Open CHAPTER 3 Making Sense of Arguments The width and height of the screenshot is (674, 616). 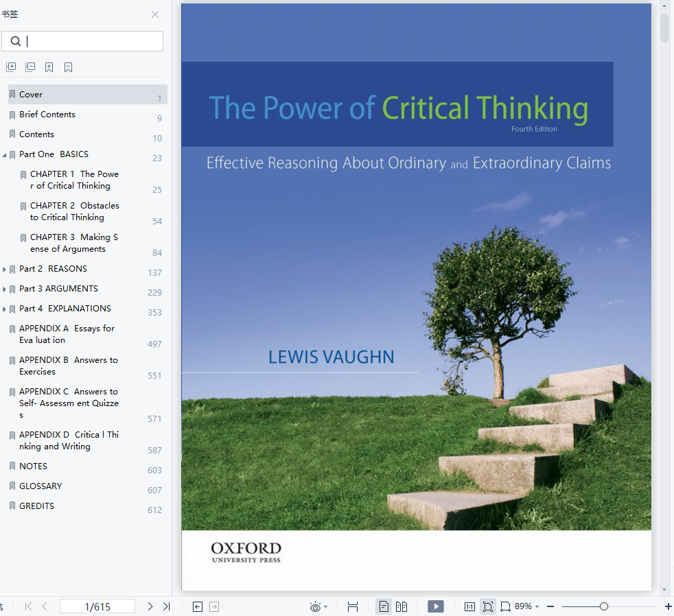tap(74, 243)
